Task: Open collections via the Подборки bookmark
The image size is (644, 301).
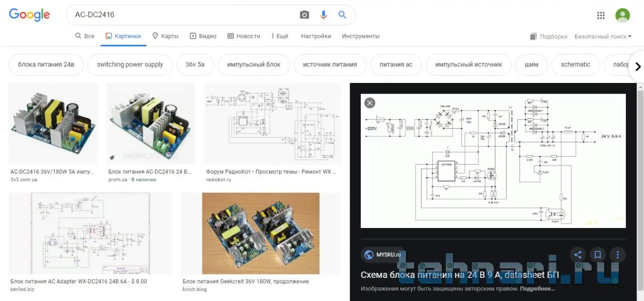Action: tap(548, 36)
